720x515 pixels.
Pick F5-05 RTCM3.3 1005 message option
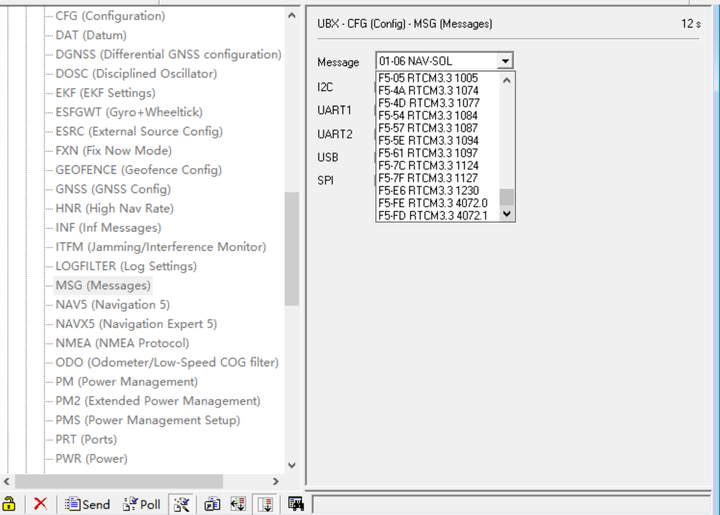tap(428, 78)
